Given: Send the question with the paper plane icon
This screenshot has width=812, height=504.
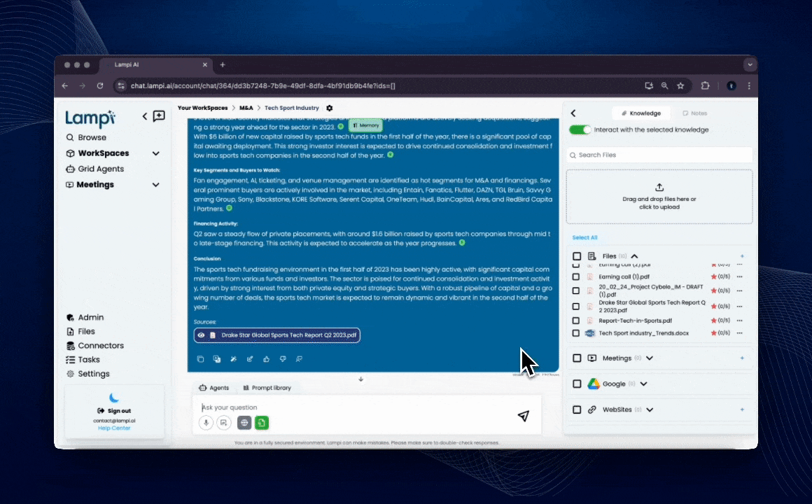Looking at the screenshot, I should click(524, 416).
